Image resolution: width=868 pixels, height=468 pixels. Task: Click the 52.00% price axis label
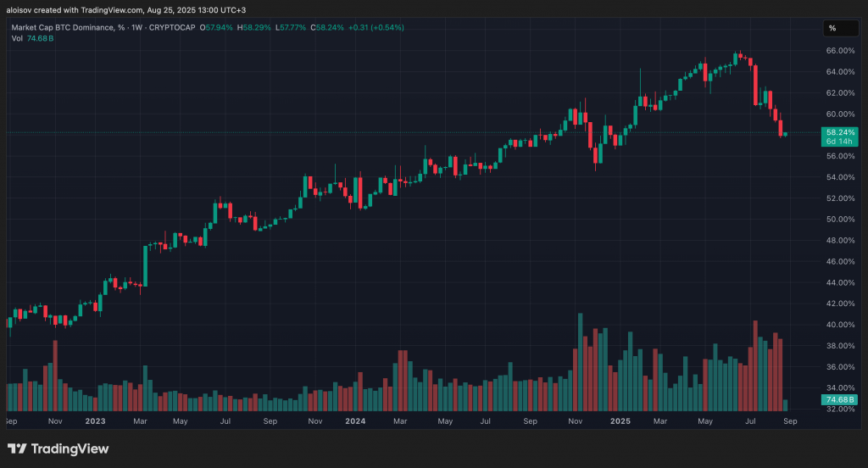point(840,198)
